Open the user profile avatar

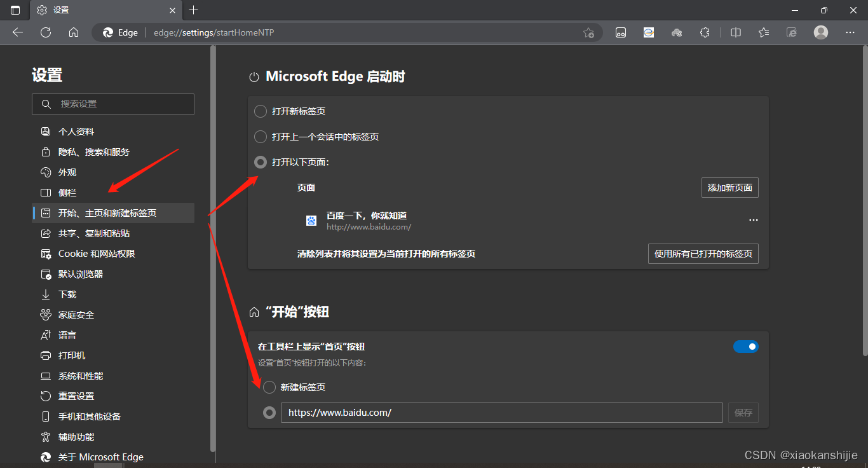(821, 32)
